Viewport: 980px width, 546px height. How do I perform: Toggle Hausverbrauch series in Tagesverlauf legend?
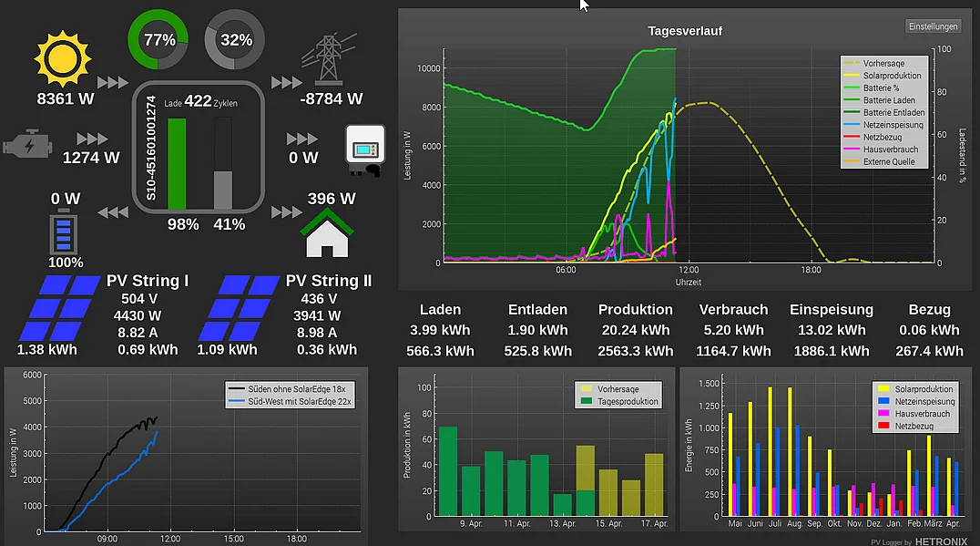[x=890, y=149]
